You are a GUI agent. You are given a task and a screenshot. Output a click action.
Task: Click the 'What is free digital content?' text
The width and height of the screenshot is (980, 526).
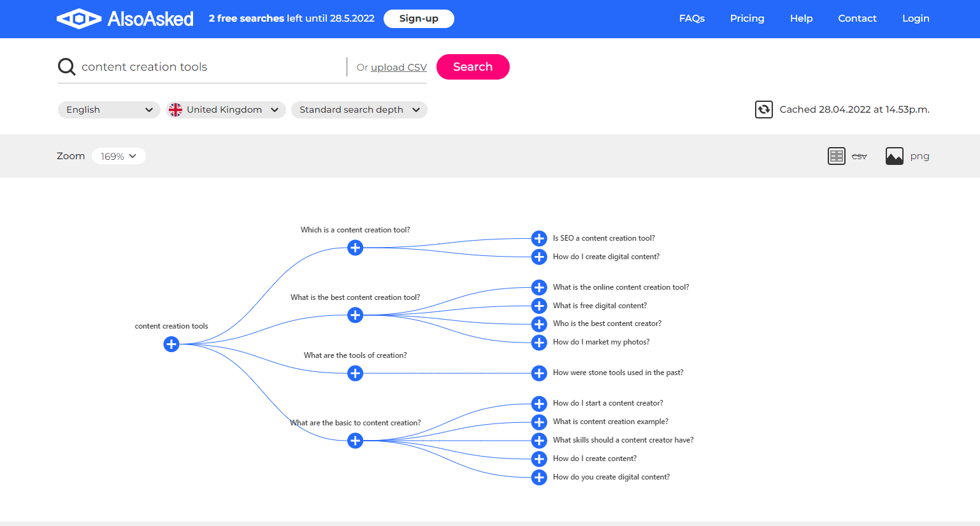pyautogui.click(x=600, y=306)
